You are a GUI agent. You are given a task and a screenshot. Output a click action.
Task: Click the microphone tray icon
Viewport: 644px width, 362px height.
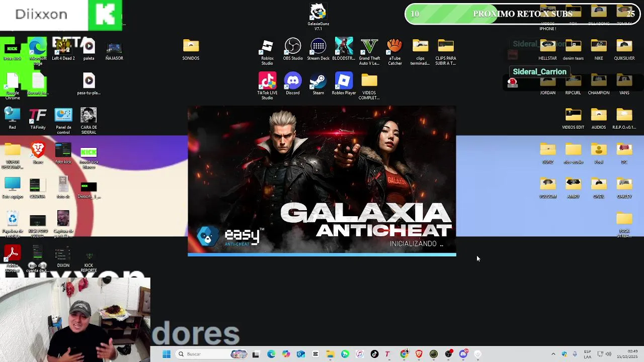tap(575, 354)
